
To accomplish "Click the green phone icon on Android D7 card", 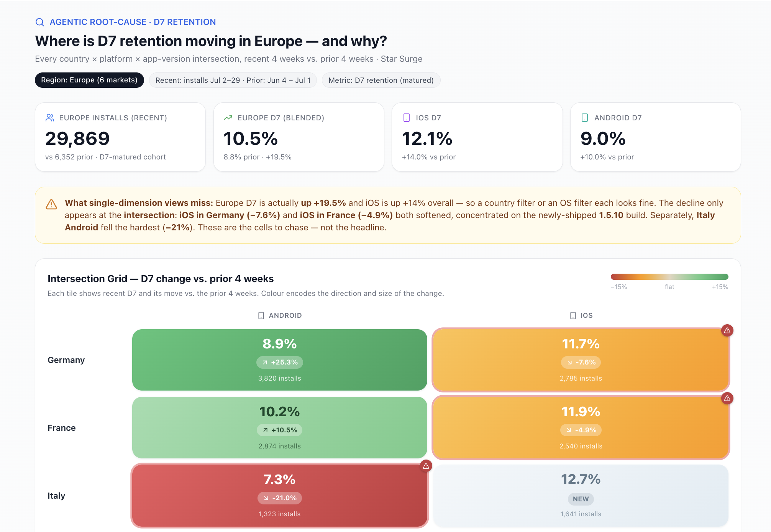I will 585,118.
